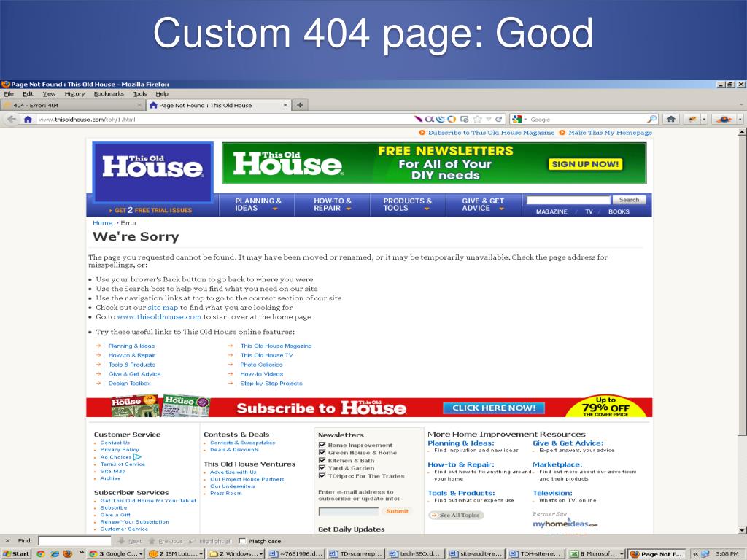
Task: Click the Find bar text input
Action: 75,541
